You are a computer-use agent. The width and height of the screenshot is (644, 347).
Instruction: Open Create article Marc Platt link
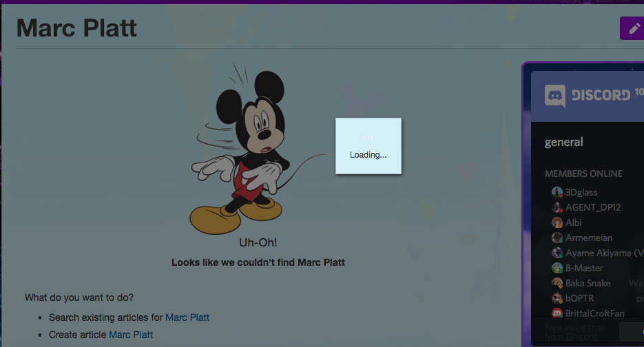131,335
